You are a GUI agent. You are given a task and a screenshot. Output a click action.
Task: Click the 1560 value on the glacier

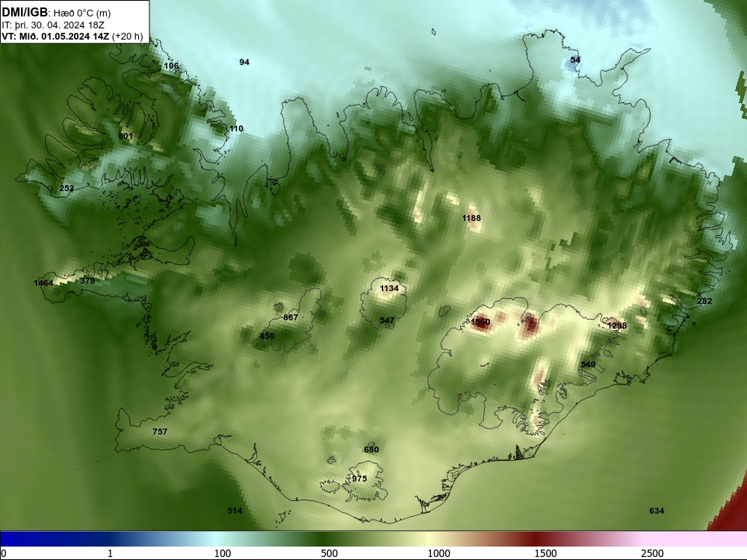click(x=480, y=322)
